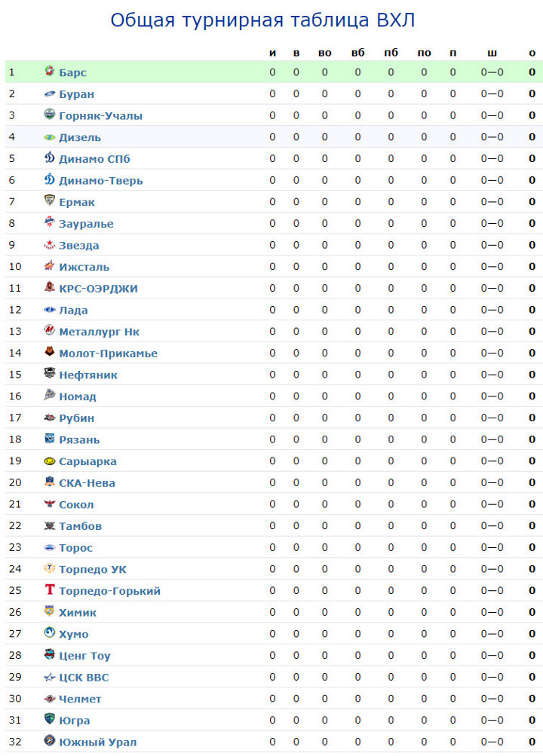The height and width of the screenshot is (756, 543).
Task: Open the Буран team link
Action: (76, 94)
